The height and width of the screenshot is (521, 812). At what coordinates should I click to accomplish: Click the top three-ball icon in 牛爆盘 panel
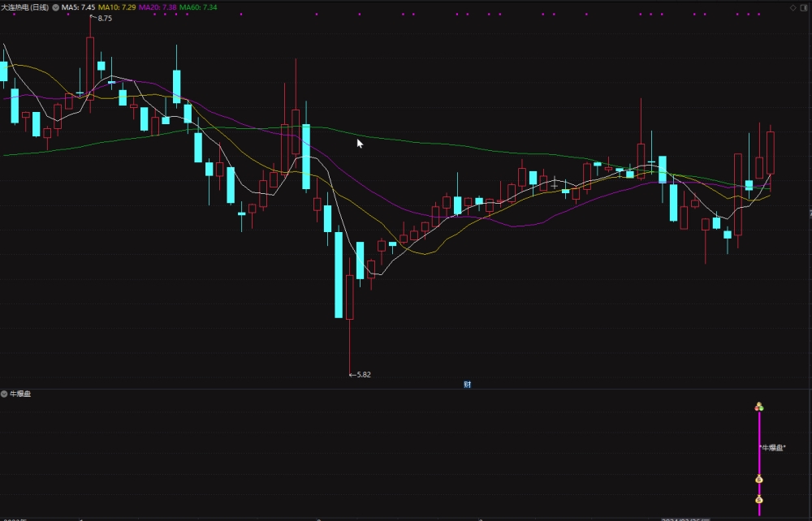point(759,407)
